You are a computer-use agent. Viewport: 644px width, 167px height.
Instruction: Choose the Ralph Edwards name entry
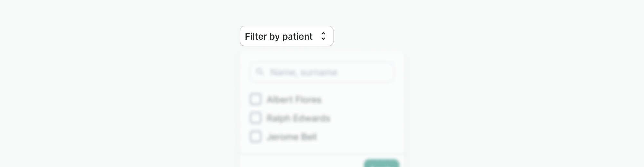tap(298, 118)
